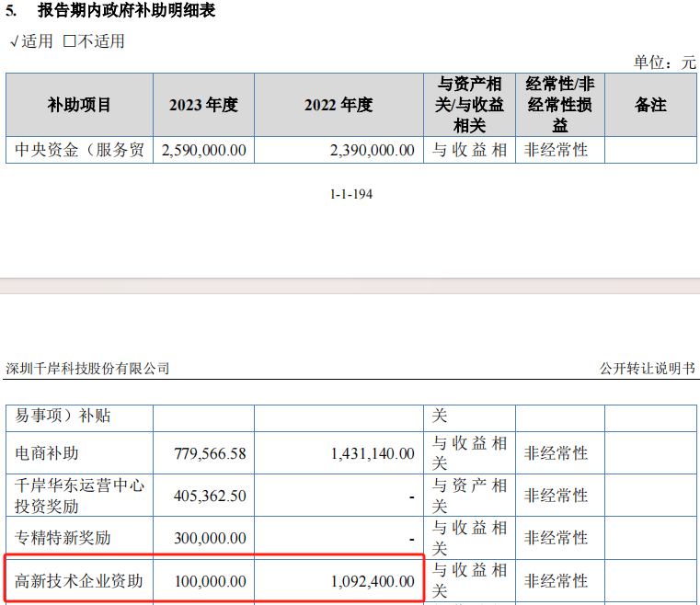Screen dimensions: 700x605
Task: Select value 779,566.58
Action: [210, 454]
